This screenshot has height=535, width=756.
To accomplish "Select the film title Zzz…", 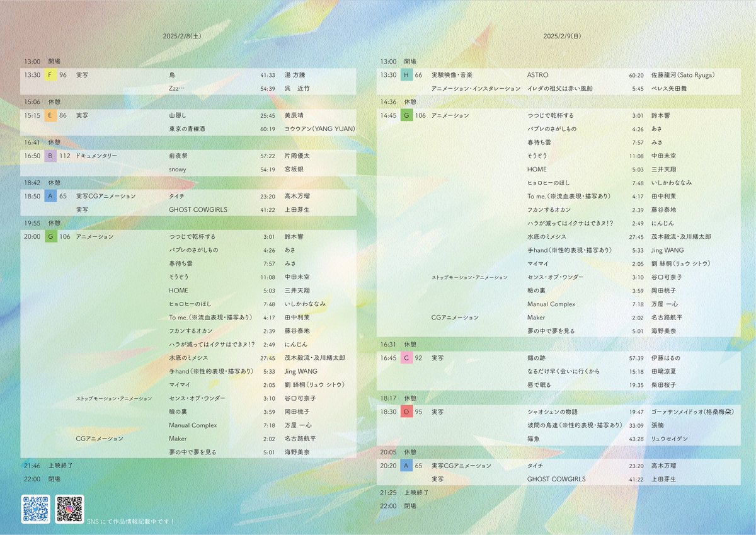I will 176,89.
